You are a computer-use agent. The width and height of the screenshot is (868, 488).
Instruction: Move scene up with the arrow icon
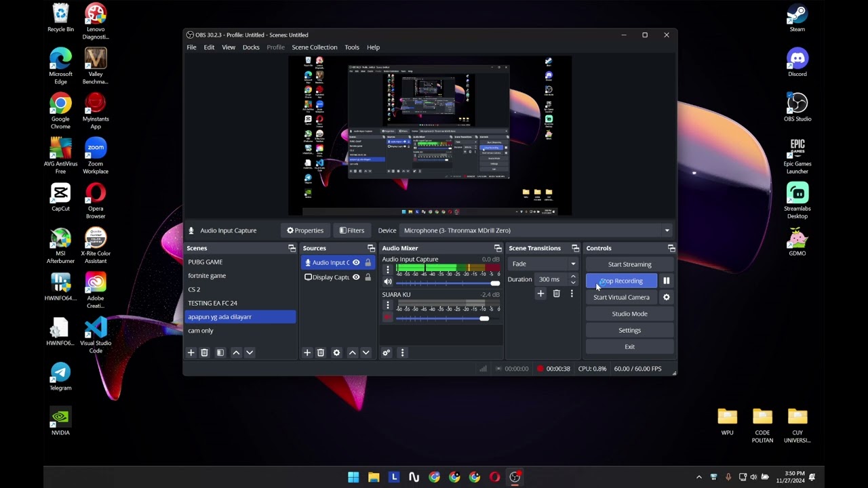click(x=236, y=352)
